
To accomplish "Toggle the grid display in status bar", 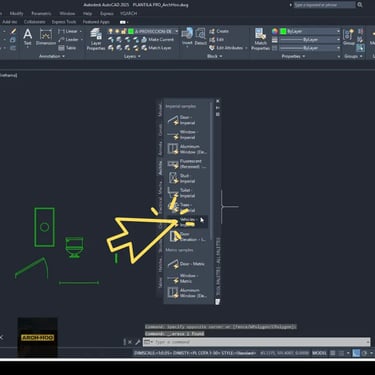I will (332, 353).
